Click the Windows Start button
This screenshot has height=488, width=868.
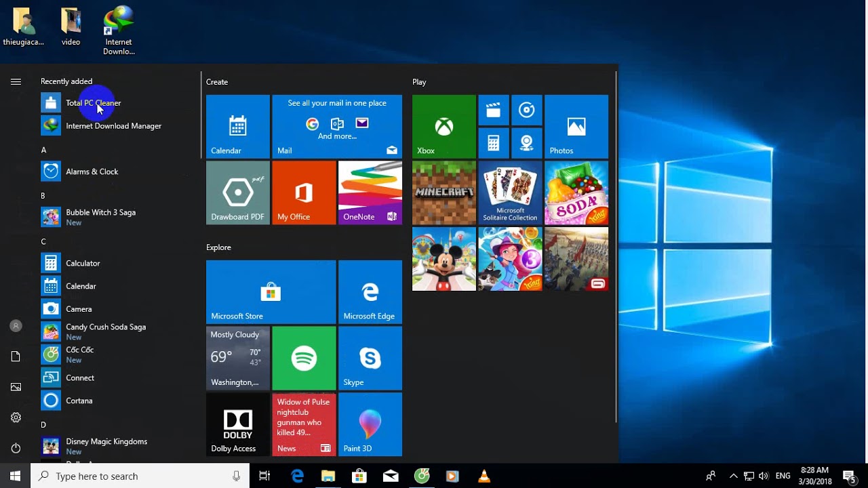[x=15, y=476]
